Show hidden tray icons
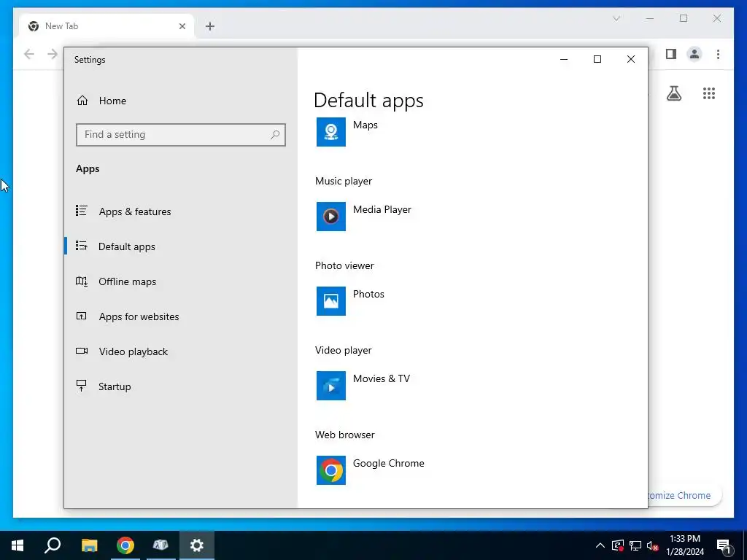This screenshot has height=560, width=747. 600,545
